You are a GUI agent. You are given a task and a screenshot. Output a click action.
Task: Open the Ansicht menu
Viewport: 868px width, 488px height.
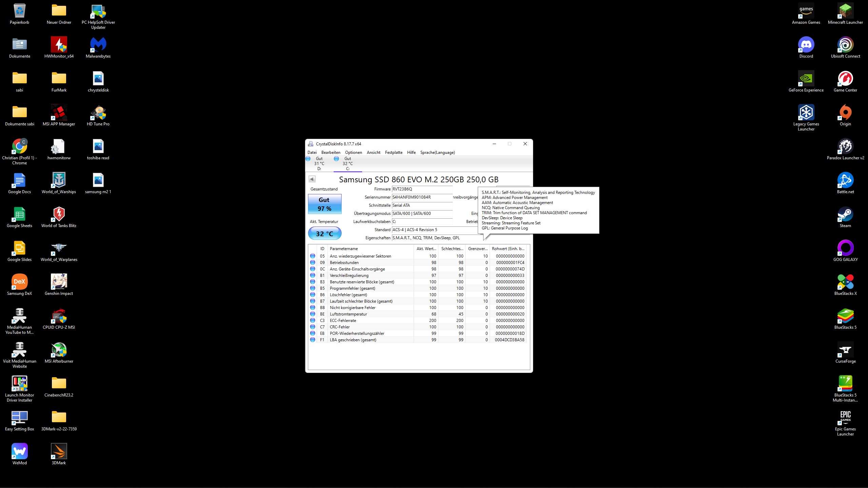[x=373, y=152]
